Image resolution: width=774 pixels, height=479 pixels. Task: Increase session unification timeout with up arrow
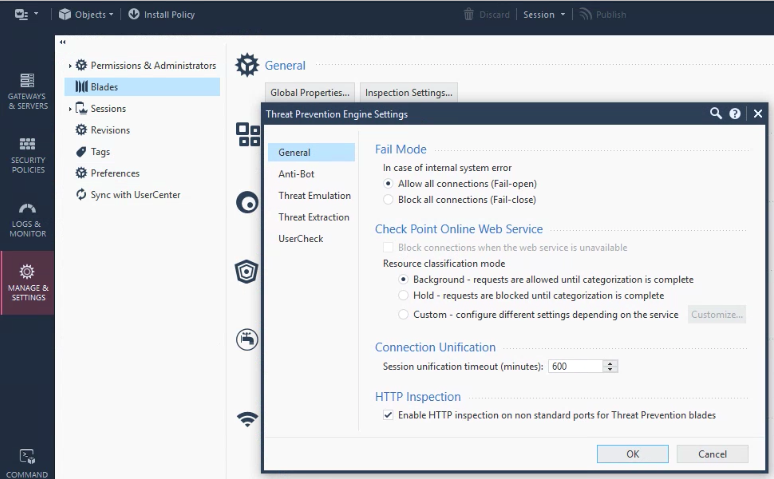(610, 363)
